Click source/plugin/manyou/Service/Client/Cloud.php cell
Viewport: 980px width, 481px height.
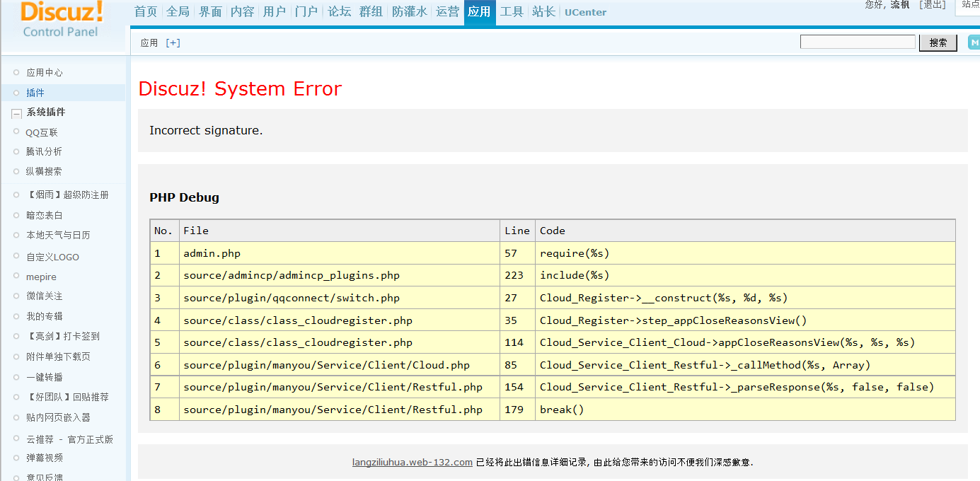point(340,365)
